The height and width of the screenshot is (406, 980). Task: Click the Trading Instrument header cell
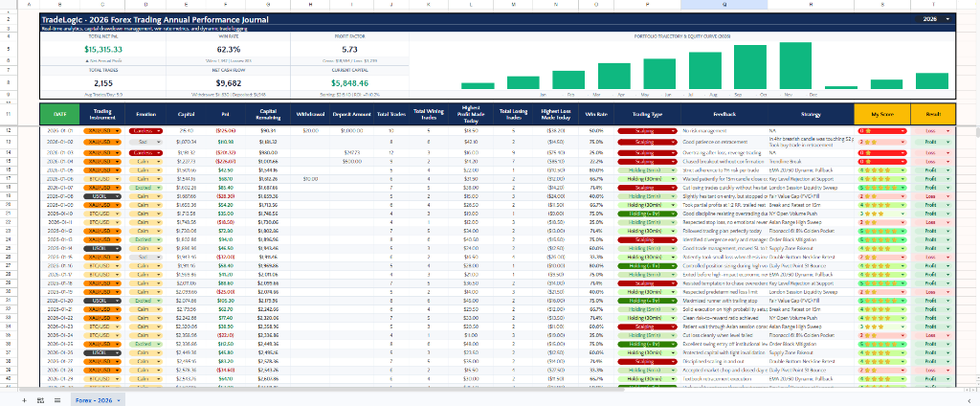(x=101, y=114)
